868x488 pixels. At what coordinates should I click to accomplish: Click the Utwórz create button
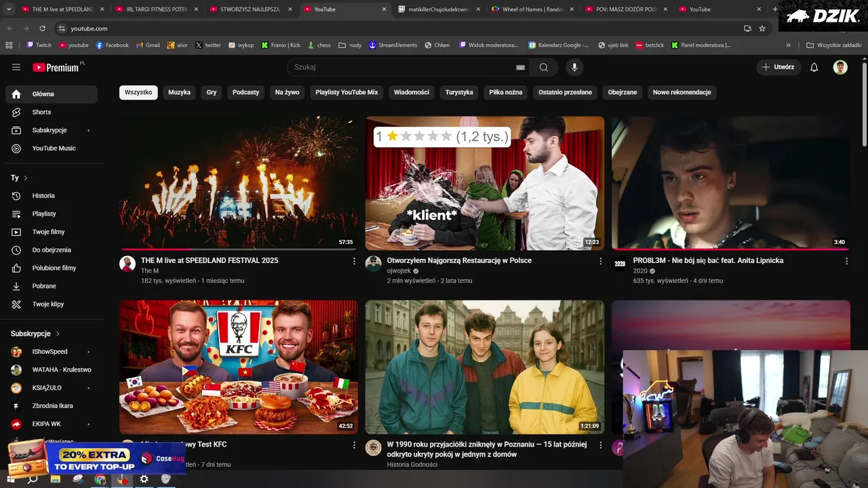pos(778,67)
